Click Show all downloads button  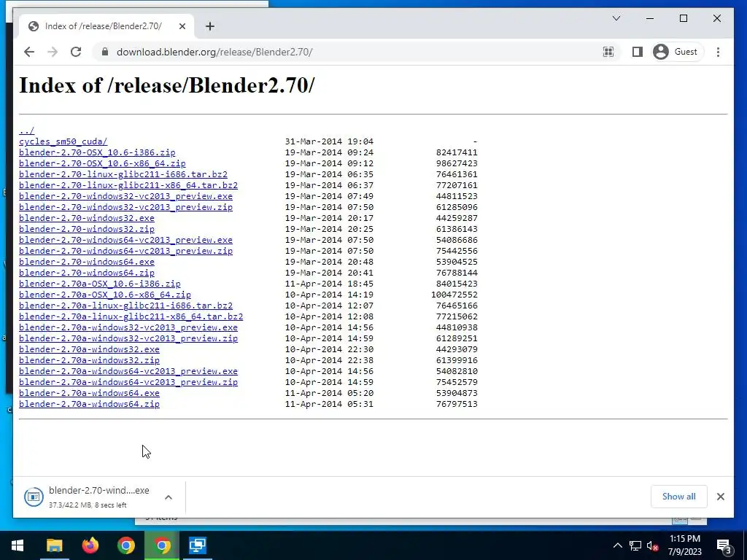[679, 497]
